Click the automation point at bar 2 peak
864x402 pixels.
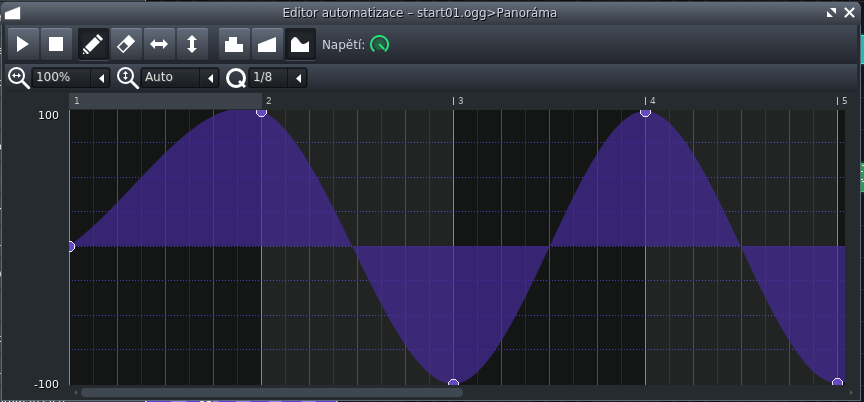(261, 112)
